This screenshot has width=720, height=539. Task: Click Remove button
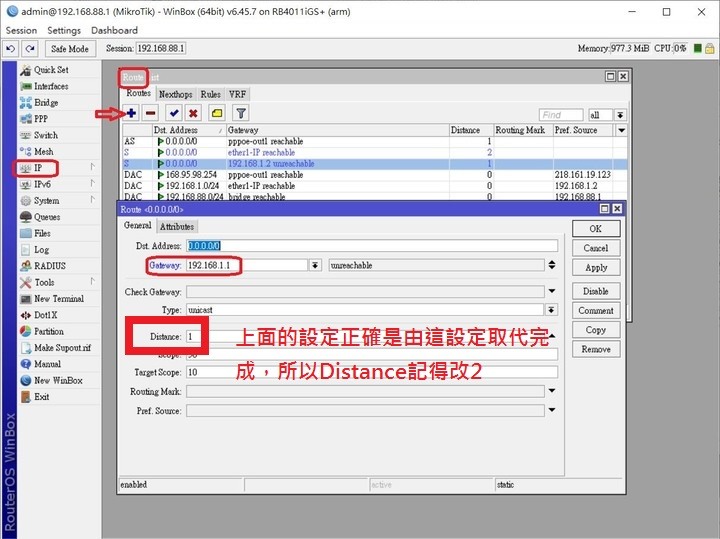point(596,349)
